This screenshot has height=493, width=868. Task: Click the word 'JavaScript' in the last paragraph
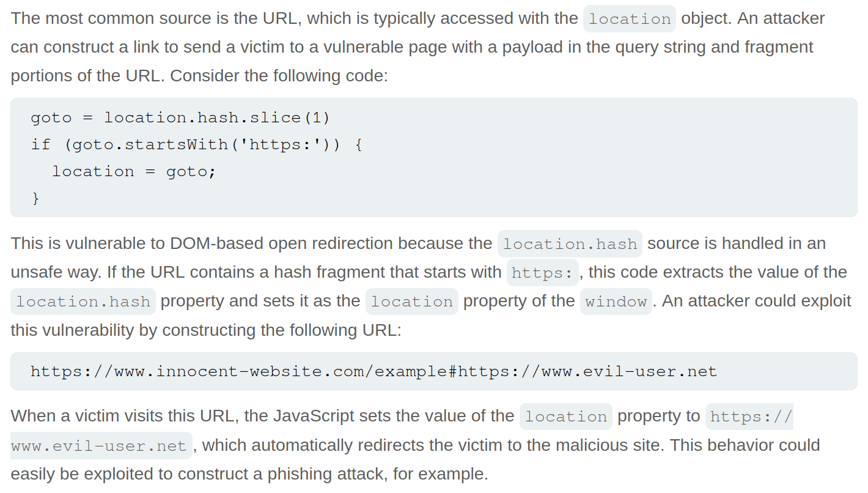[314, 416]
